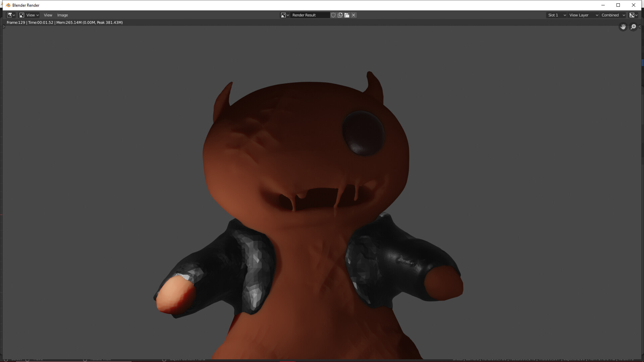Expand the right sidebar arrow
Screen dimensions: 644x362
coord(640,26)
